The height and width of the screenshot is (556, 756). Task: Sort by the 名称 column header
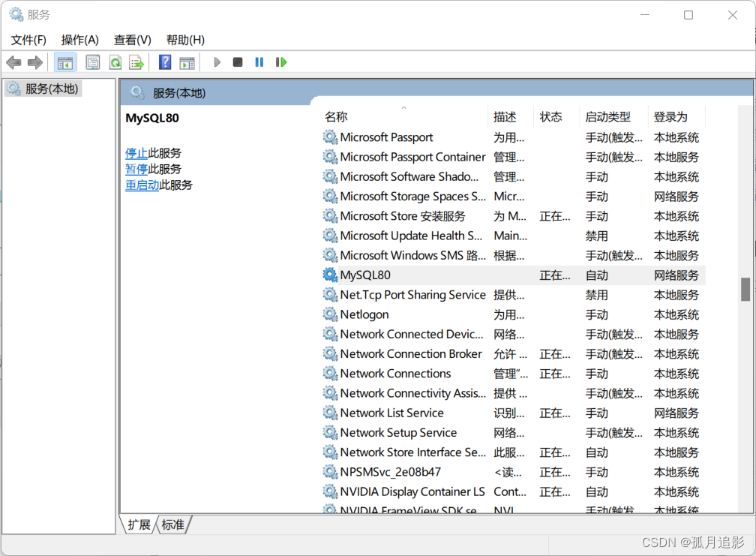(405, 117)
